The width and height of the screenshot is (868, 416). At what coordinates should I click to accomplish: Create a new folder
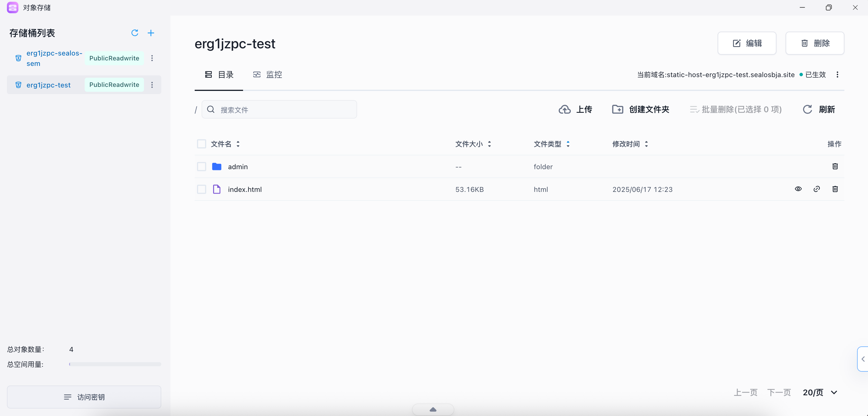(x=640, y=109)
